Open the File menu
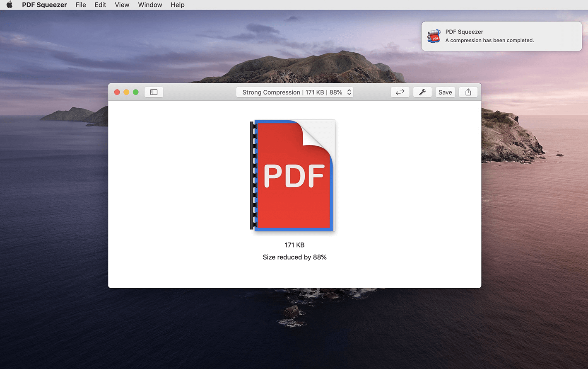This screenshot has height=369, width=588. (x=81, y=5)
